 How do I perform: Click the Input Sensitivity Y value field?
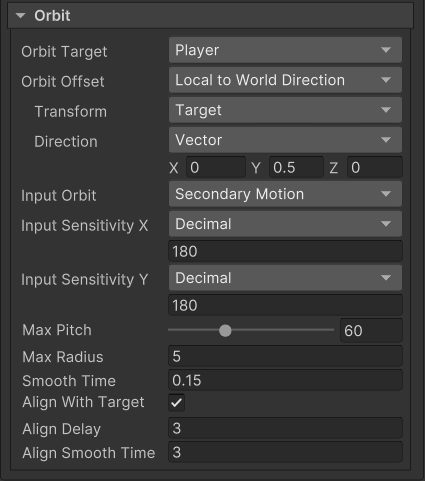point(285,305)
